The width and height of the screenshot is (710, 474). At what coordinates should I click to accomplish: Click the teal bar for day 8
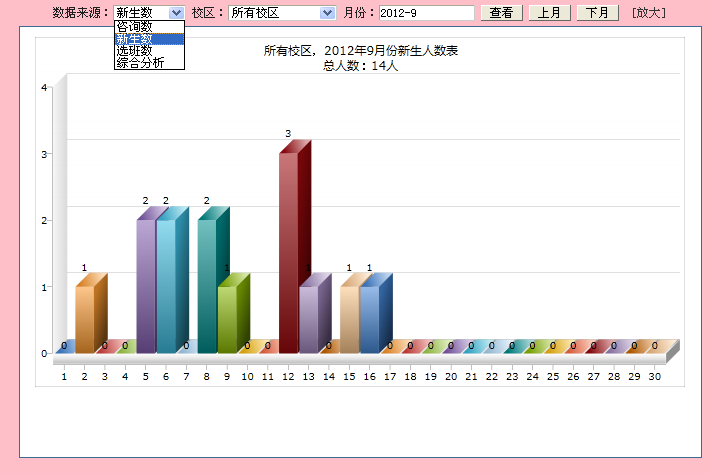207,287
